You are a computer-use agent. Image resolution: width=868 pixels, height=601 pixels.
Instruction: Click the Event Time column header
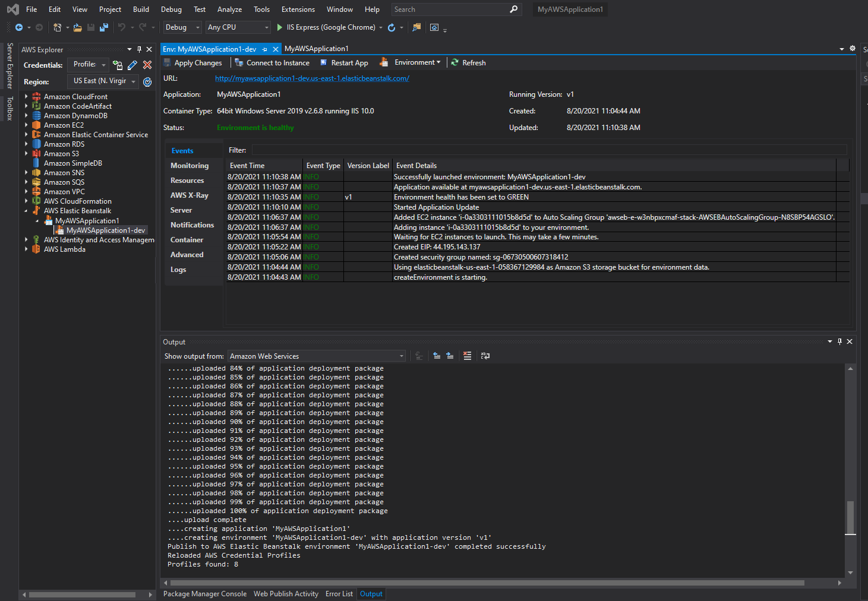click(x=264, y=166)
